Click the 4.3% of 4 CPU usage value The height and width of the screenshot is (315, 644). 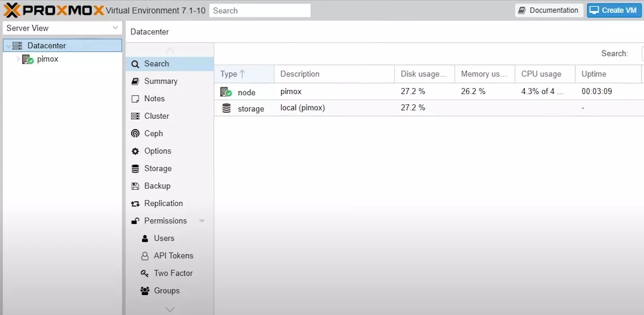(x=542, y=91)
